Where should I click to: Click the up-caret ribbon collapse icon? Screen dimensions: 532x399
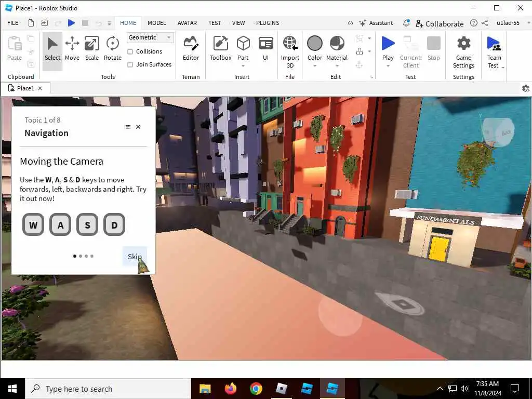click(x=350, y=23)
